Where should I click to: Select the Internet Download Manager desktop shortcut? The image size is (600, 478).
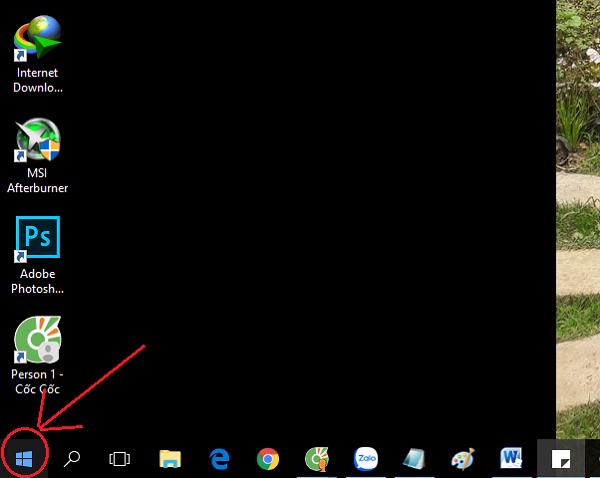[x=36, y=38]
